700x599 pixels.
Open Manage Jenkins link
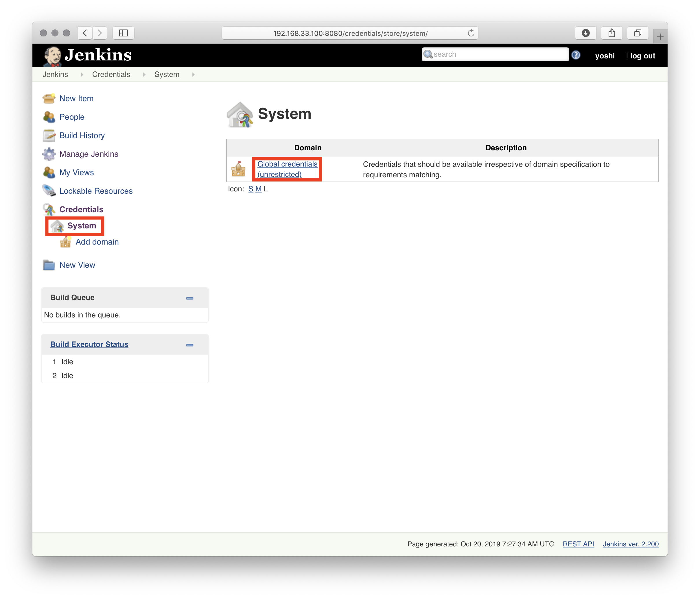tap(89, 154)
